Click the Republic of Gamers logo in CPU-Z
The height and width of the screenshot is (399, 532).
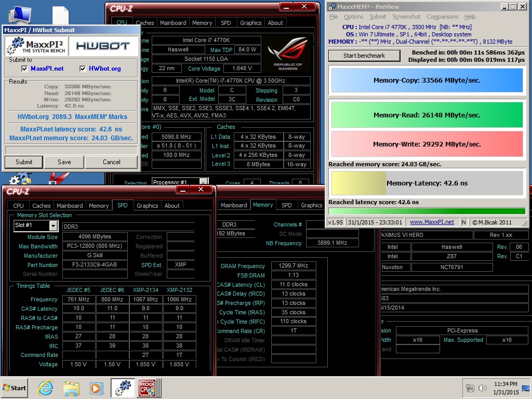288,54
